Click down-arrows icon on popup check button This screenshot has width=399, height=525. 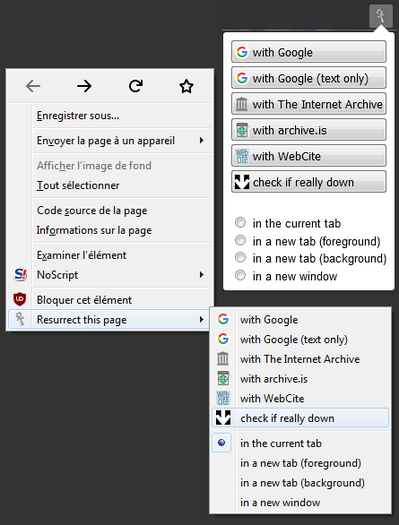[242, 182]
